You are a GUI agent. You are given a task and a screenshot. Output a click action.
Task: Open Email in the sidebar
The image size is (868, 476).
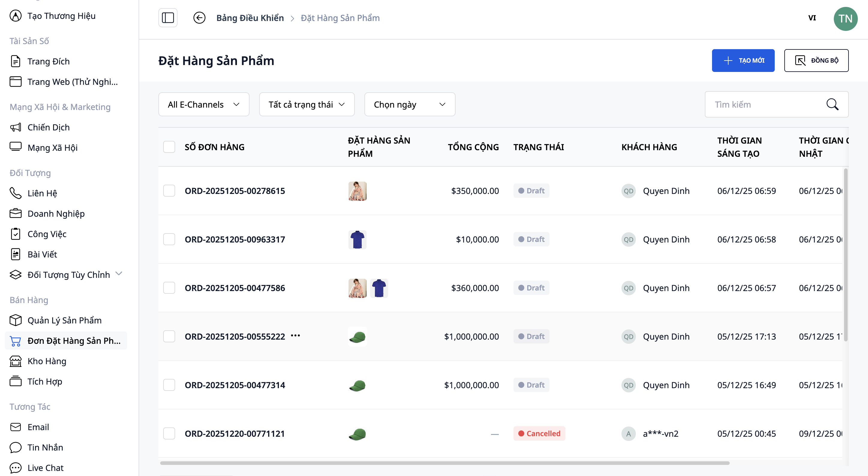(x=38, y=427)
